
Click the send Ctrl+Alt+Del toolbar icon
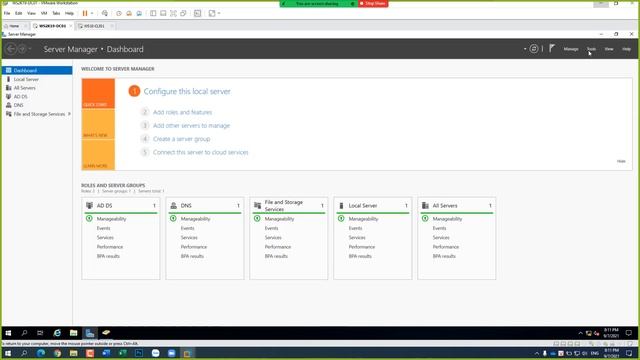pyautogui.click(x=105, y=13)
